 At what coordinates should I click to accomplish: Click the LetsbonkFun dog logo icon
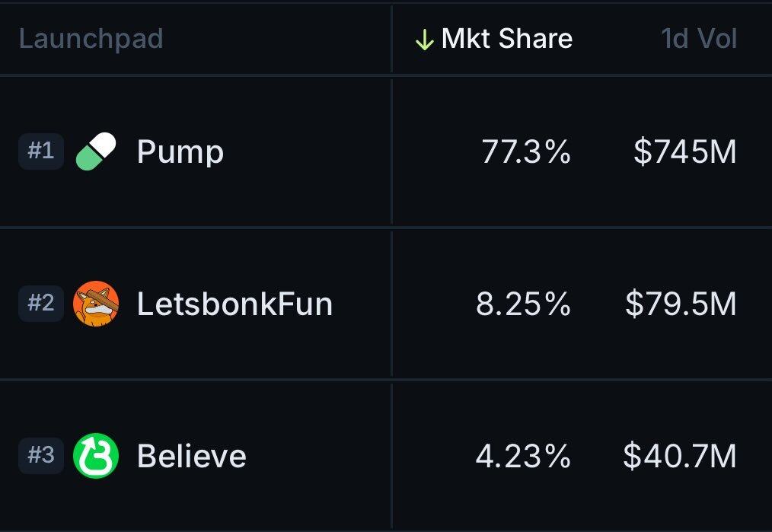point(96,304)
